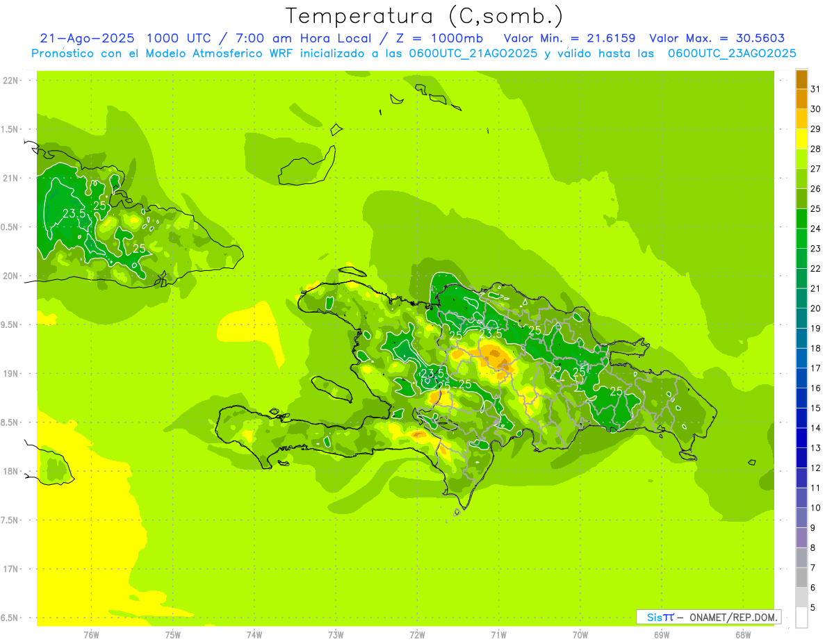Click legend value '31'
834x644 pixels.
click(x=816, y=89)
